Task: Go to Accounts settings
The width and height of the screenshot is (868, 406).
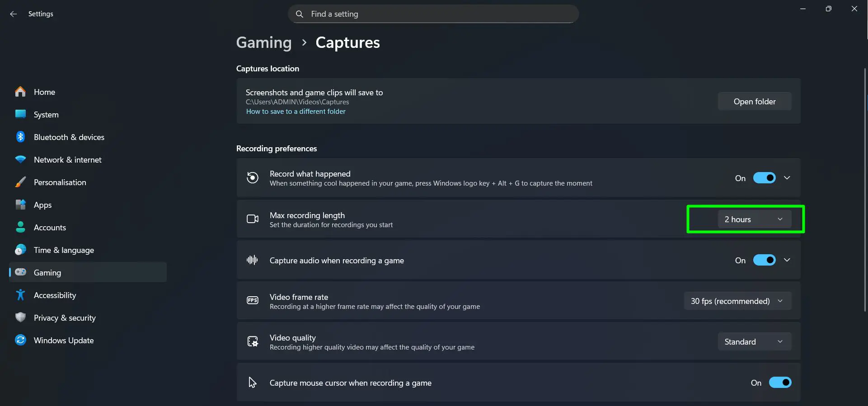Action: [x=50, y=227]
